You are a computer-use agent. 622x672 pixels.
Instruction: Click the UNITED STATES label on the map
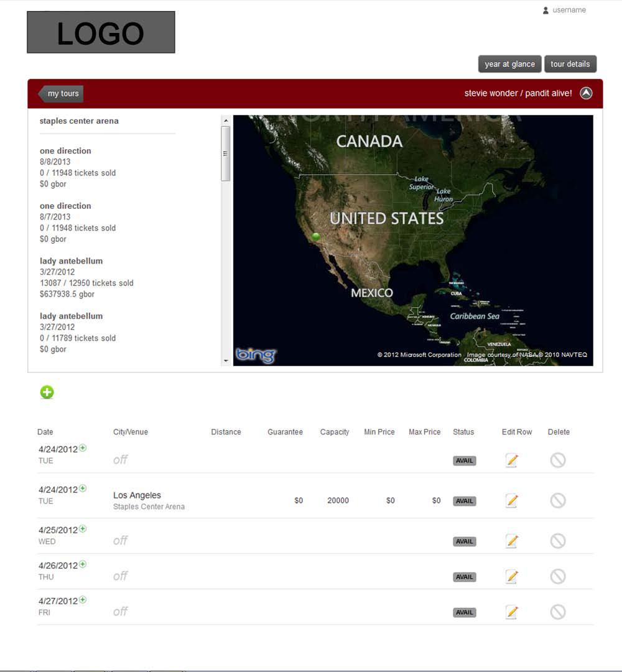[x=387, y=219]
